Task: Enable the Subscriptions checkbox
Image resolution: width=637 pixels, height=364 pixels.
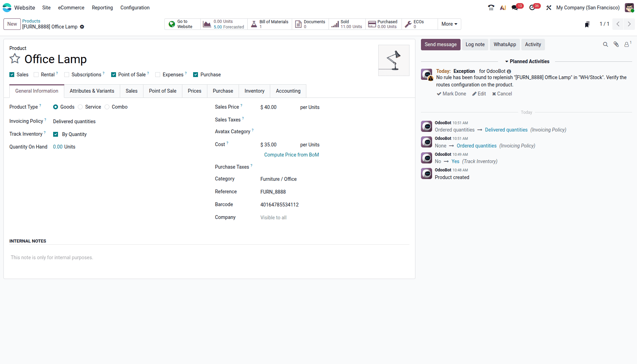Action: click(67, 75)
